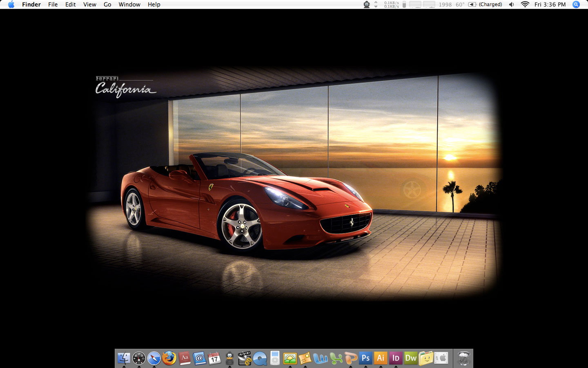
Task: Open the light-switch System Preferences icon
Action: (x=441, y=358)
